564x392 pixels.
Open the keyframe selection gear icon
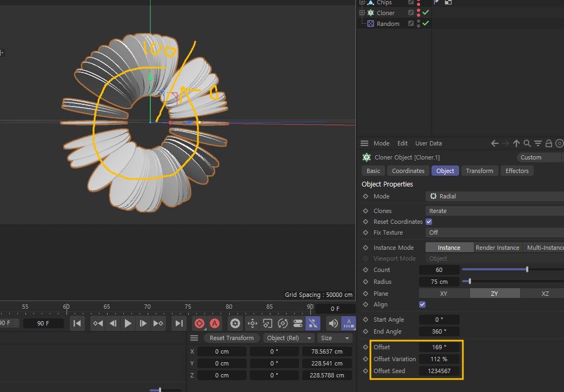[x=235, y=323]
